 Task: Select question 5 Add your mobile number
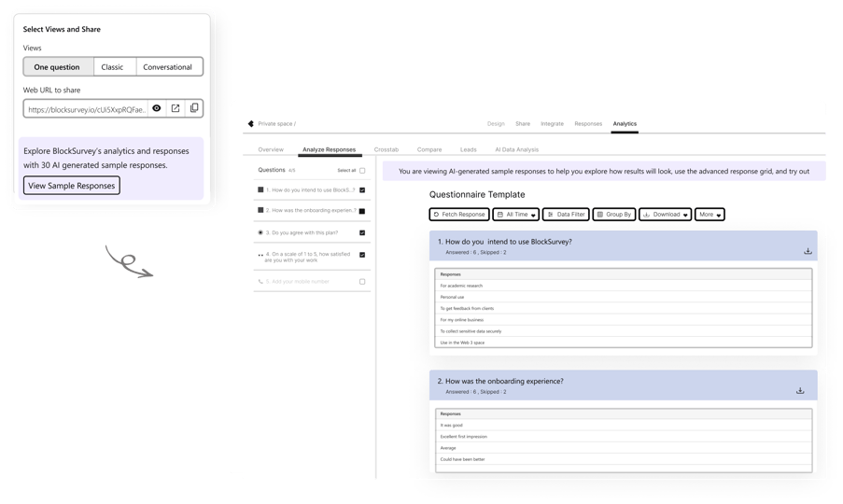click(x=312, y=282)
